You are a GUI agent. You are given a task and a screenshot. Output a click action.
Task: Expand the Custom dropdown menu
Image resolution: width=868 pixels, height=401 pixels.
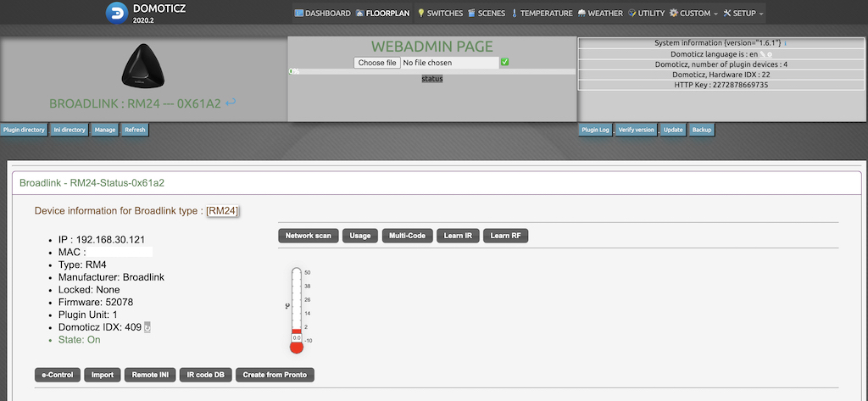coord(693,14)
